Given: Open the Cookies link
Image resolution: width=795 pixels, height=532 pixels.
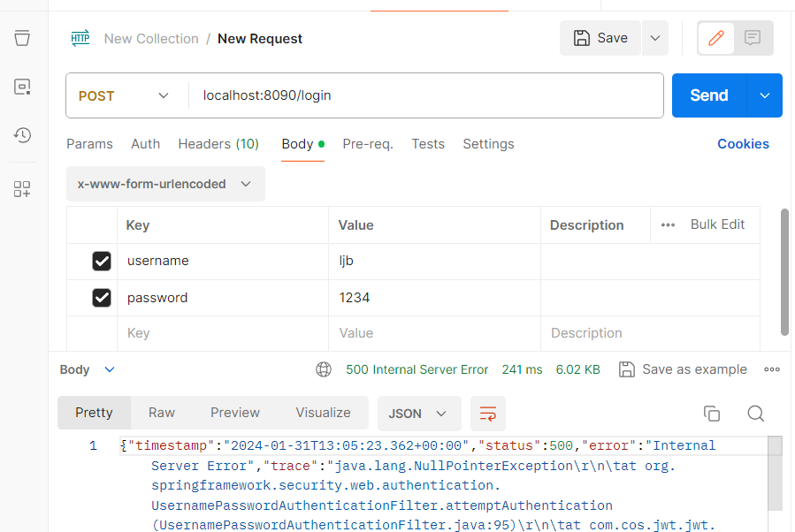Looking at the screenshot, I should (743, 144).
